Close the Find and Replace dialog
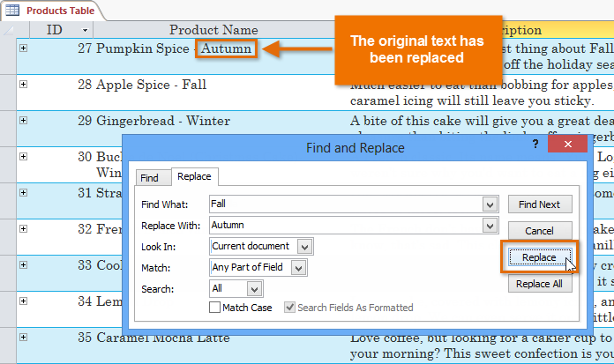614x364 pixels. (568, 144)
